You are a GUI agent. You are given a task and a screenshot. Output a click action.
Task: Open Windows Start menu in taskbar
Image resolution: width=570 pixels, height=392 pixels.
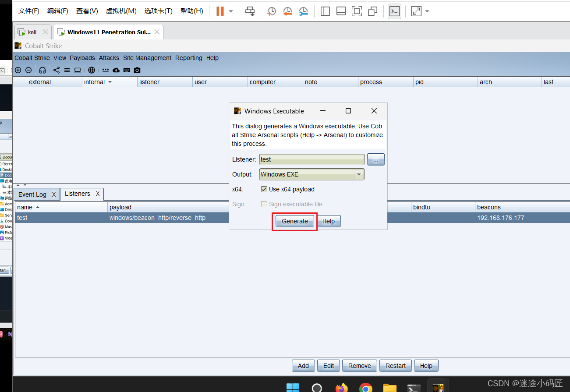[293, 388]
